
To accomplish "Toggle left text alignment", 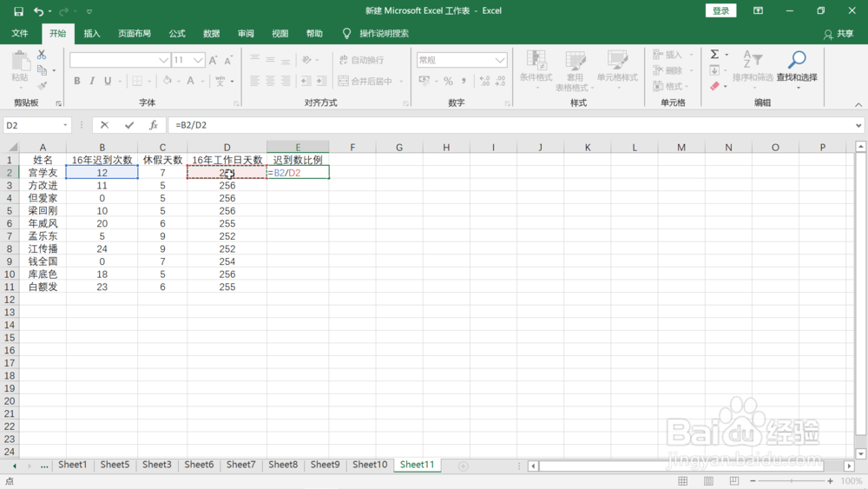I will click(x=254, y=81).
